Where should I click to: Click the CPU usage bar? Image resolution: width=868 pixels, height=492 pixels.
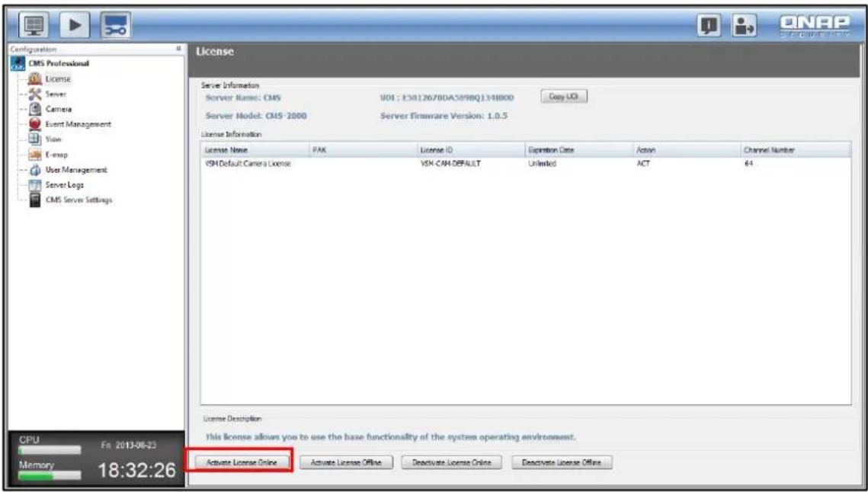point(50,450)
